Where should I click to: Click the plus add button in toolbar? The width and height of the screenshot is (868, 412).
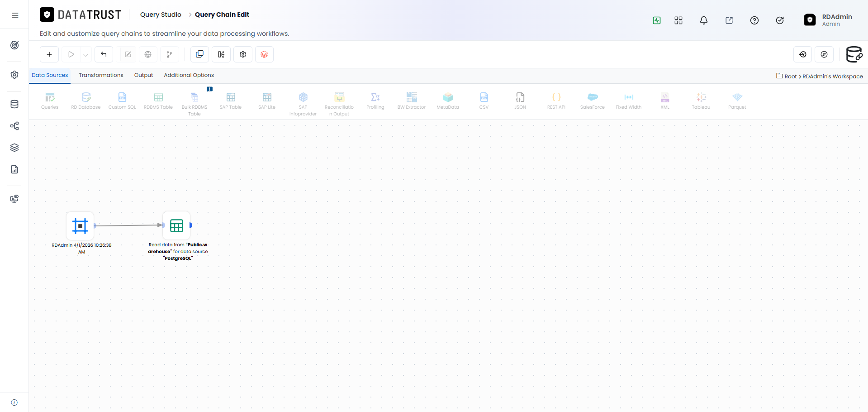pos(49,54)
